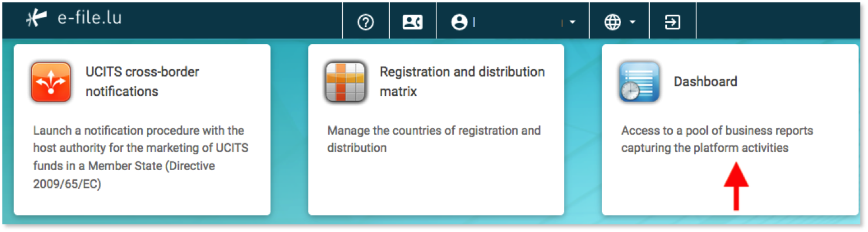The height and width of the screenshot is (232, 868).
Task: Open the globe language selector
Action: pyautogui.click(x=613, y=22)
